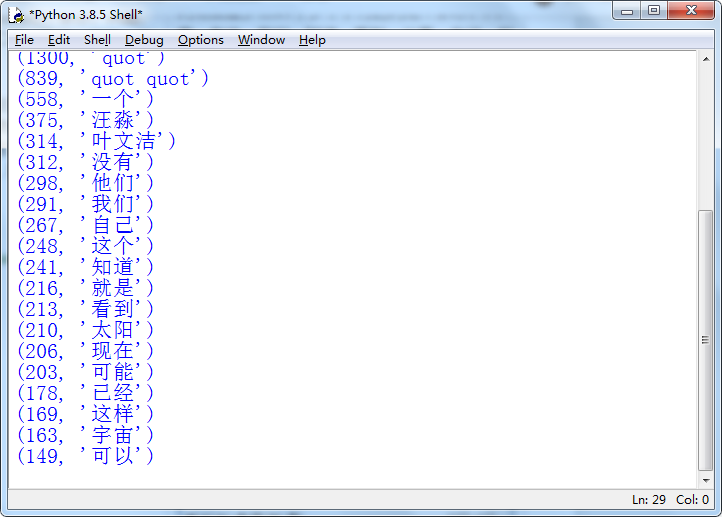Click the output line (375, '汪淼')
Viewport: 722px width, 517px height.
[x=85, y=121]
